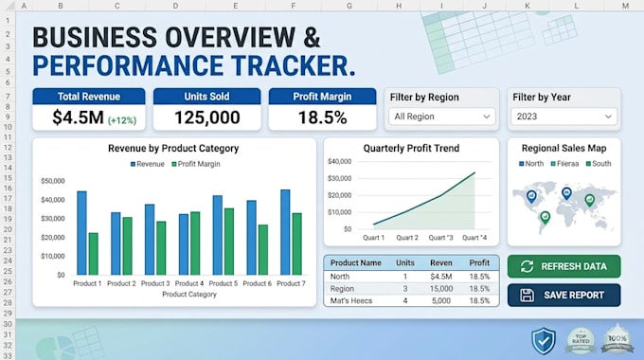This screenshot has width=644, height=360.
Task: Select column header M
Action: point(625,6)
